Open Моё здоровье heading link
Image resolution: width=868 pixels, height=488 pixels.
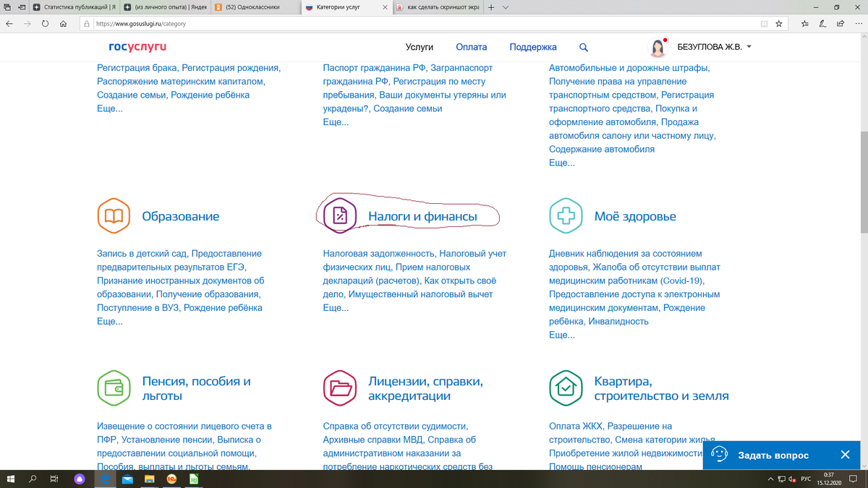pos(635,216)
